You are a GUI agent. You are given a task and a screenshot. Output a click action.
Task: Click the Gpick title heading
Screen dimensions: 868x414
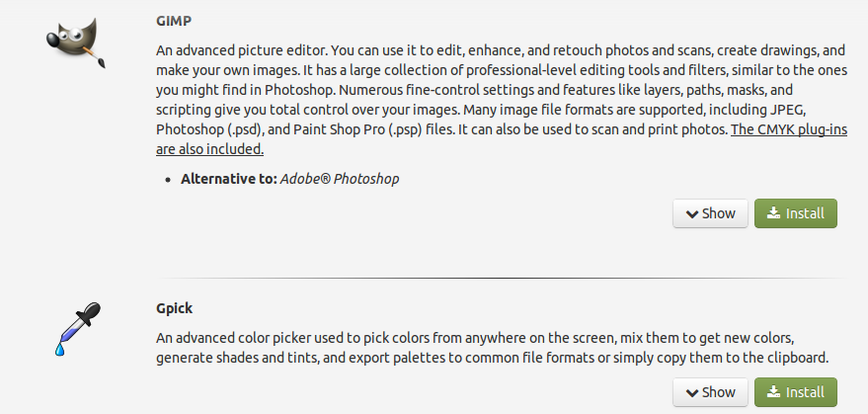pos(175,307)
